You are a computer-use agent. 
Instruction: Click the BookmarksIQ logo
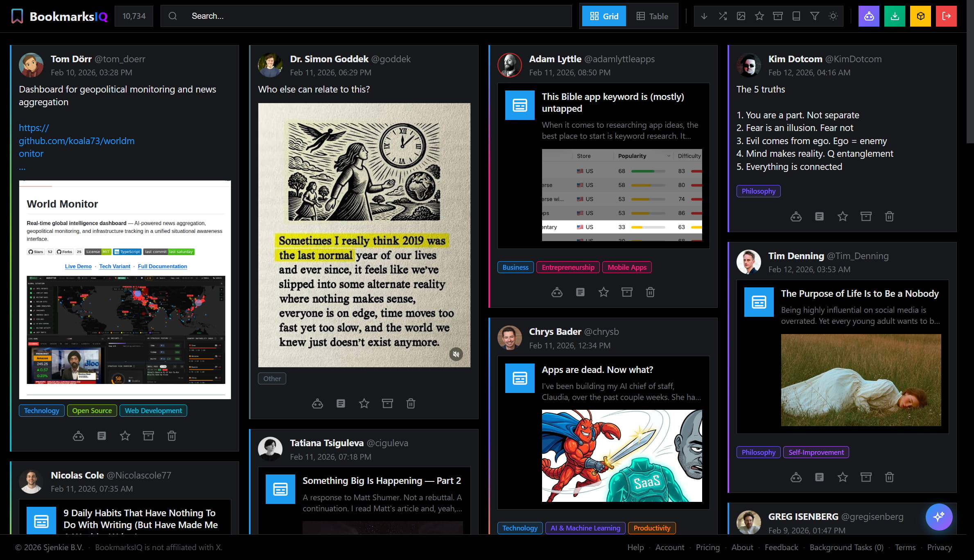click(x=59, y=16)
